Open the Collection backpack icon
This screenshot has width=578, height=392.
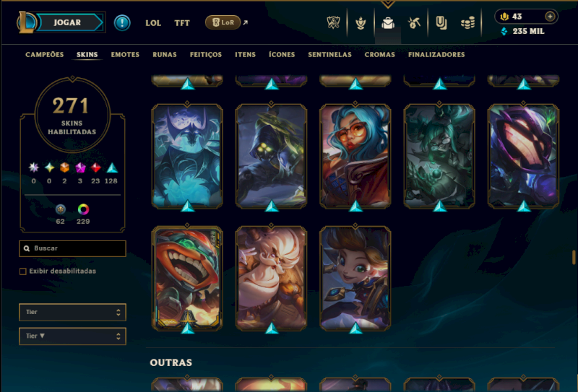388,23
